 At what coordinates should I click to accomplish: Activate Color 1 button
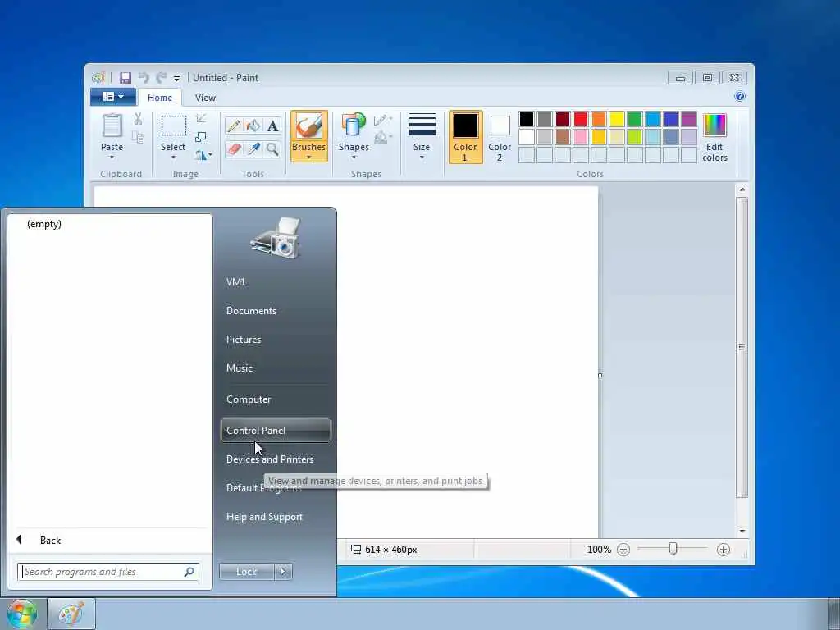pyautogui.click(x=466, y=137)
